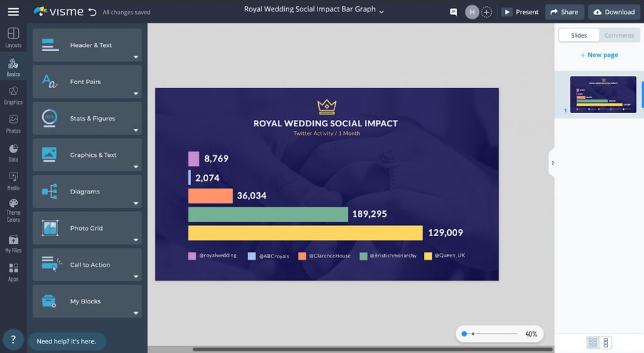Expand the Header & Text block
The width and height of the screenshot is (644, 353).
(87, 45)
